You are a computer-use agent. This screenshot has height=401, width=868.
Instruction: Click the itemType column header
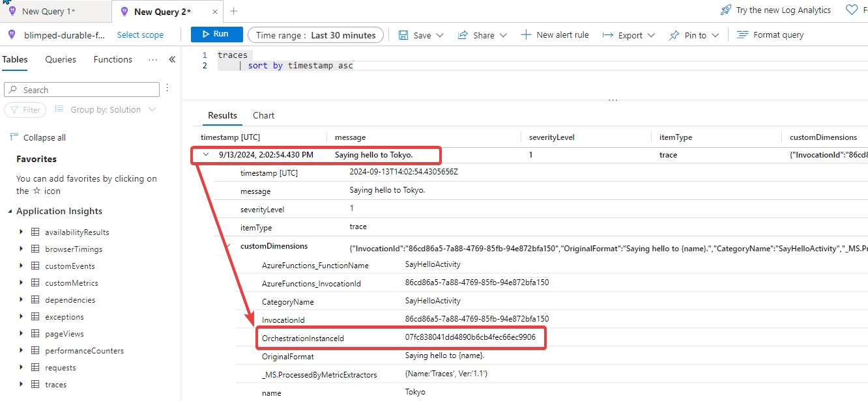pyautogui.click(x=675, y=137)
